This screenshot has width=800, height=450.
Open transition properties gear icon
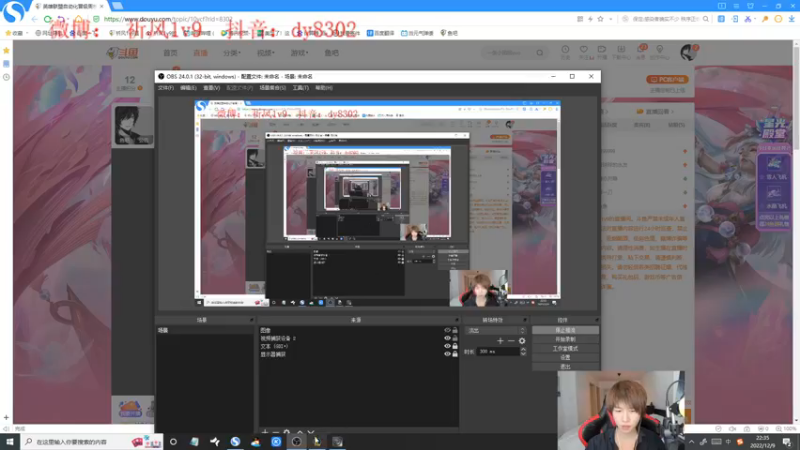pos(522,341)
